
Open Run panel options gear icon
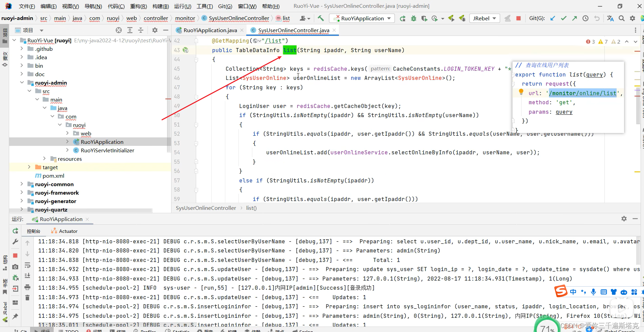(624, 219)
